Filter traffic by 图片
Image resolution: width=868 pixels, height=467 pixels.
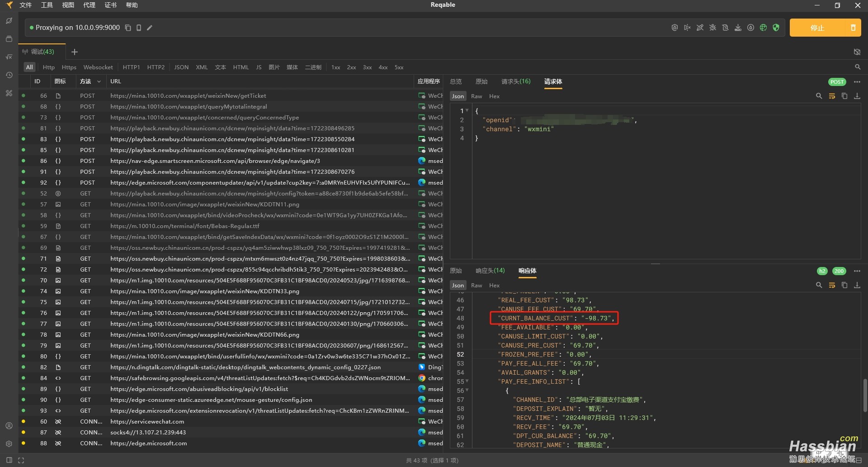coord(274,67)
